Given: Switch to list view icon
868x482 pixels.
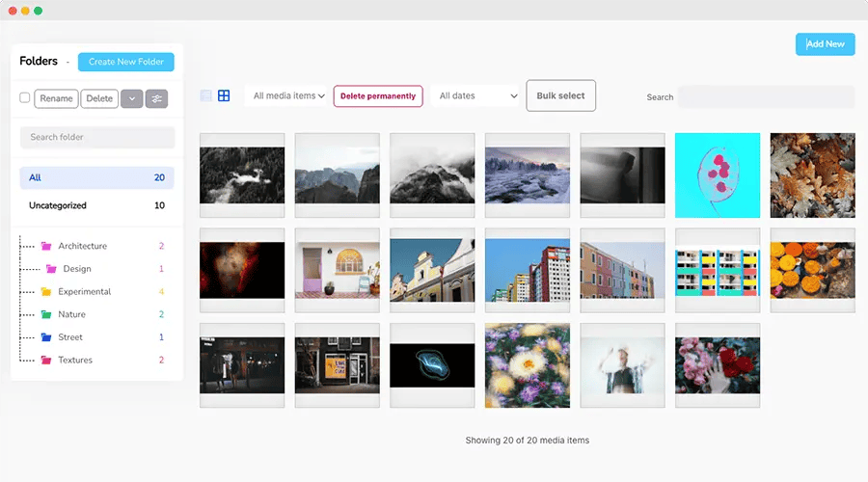Looking at the screenshot, I should (206, 95).
